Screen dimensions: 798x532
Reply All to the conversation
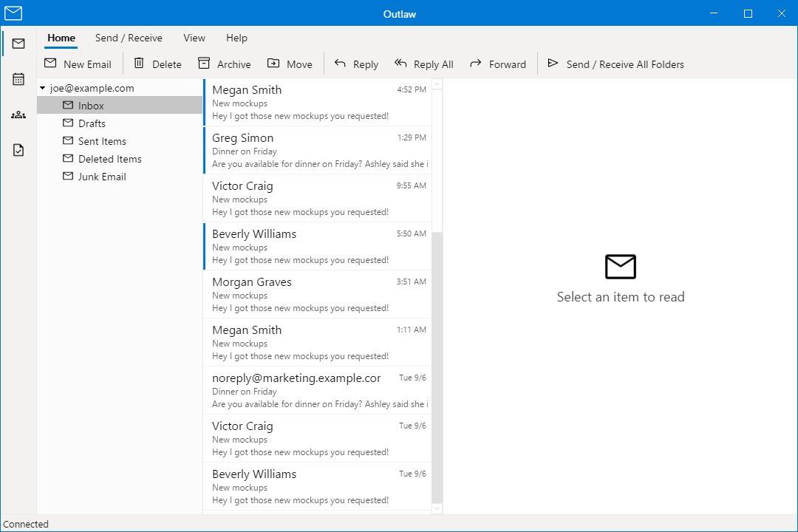pos(423,64)
